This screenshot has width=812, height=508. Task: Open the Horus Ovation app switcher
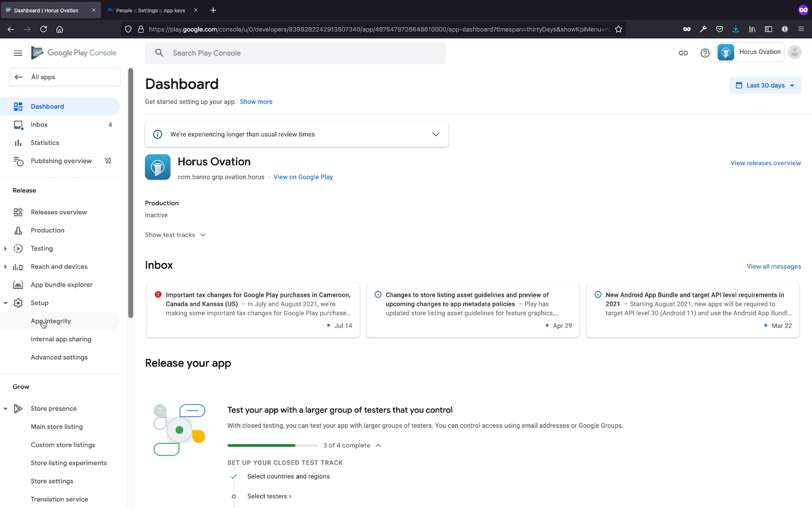click(750, 52)
